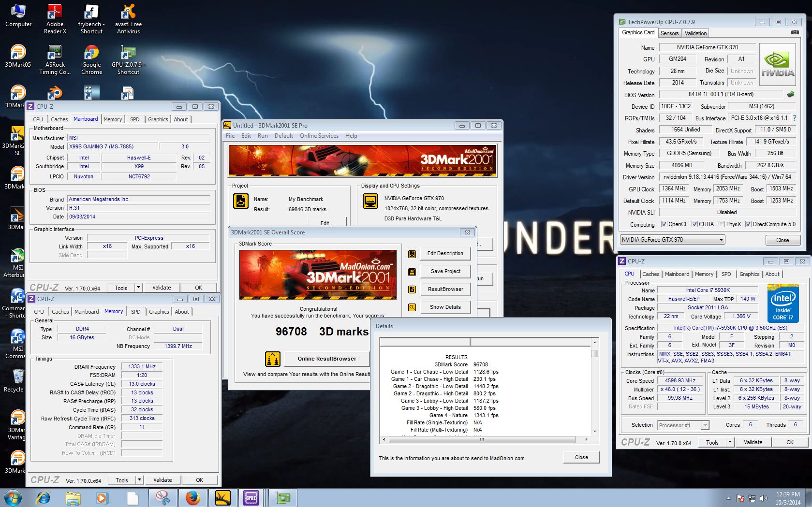The image size is (812, 507).
Task: Expand Tools dropdown arrow in CPU tab CPU-Z
Action: click(730, 442)
